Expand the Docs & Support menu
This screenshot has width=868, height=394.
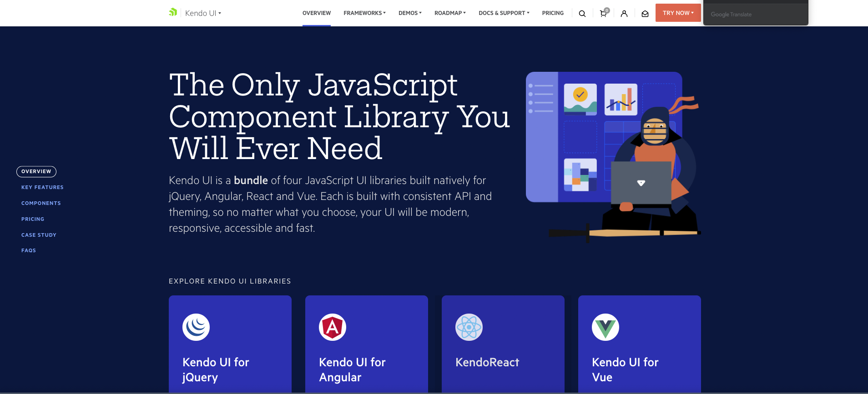(x=504, y=13)
